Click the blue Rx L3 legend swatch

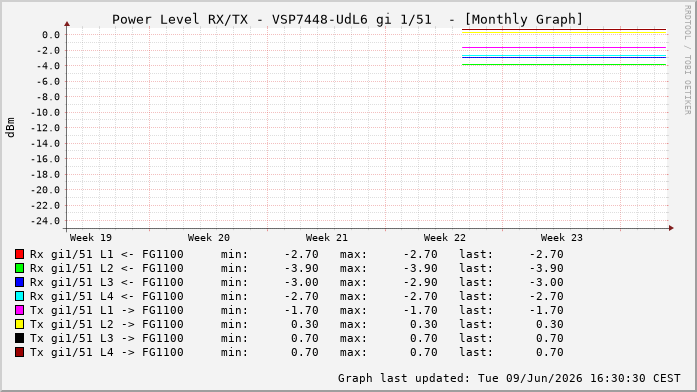(x=20, y=282)
